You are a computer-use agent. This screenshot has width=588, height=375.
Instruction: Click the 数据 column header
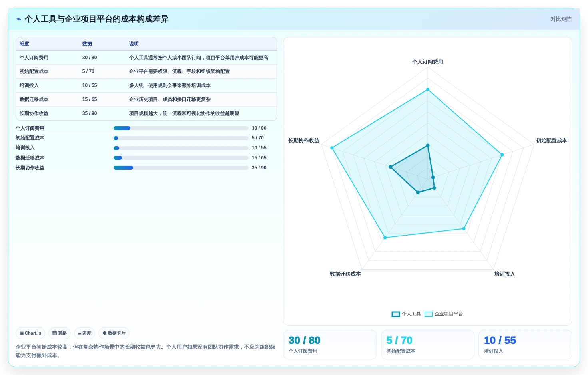click(87, 44)
